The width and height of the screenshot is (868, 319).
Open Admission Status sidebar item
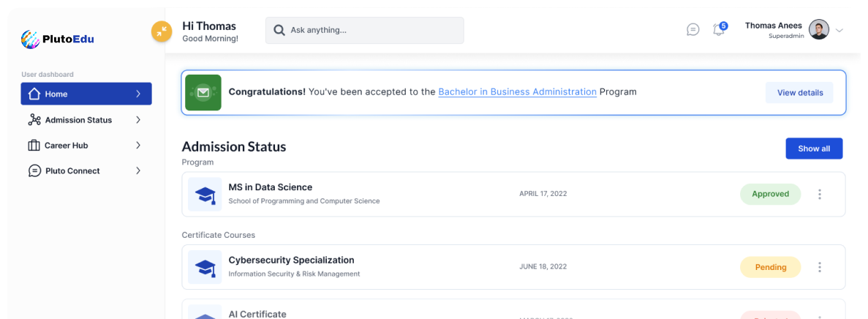coord(78,120)
